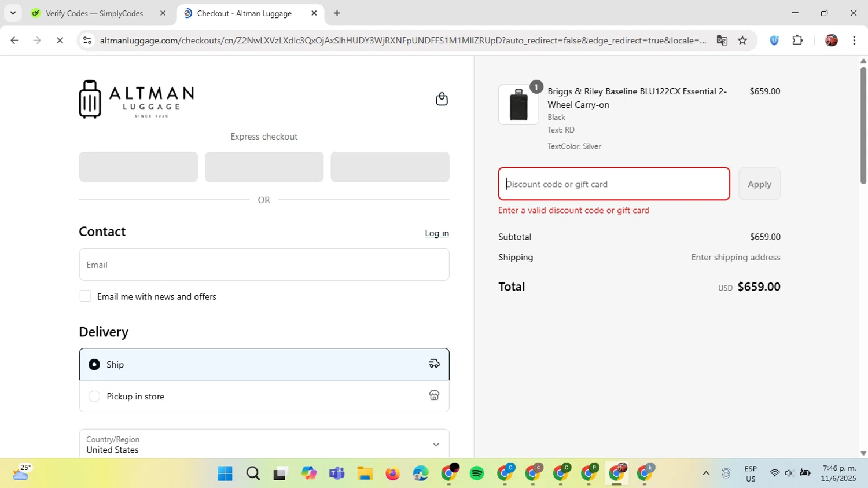This screenshot has width=868, height=488.
Task: Open site information icon in address bar
Action: coord(87,40)
